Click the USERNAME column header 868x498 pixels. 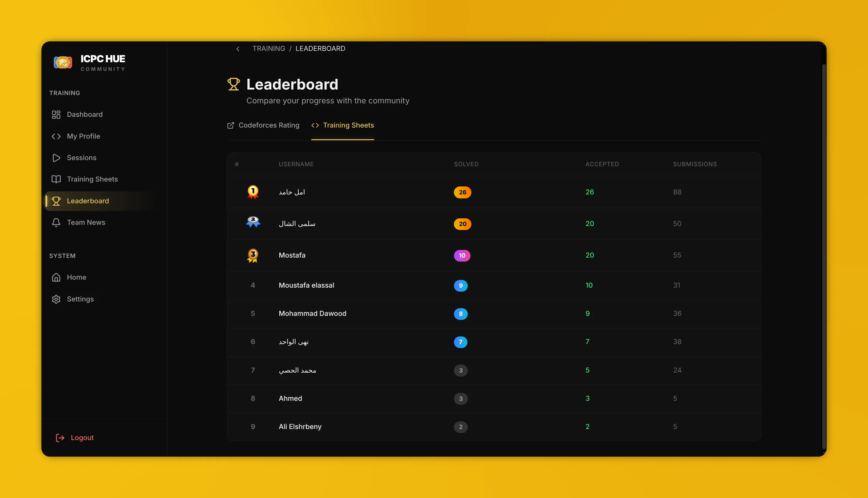pos(296,164)
